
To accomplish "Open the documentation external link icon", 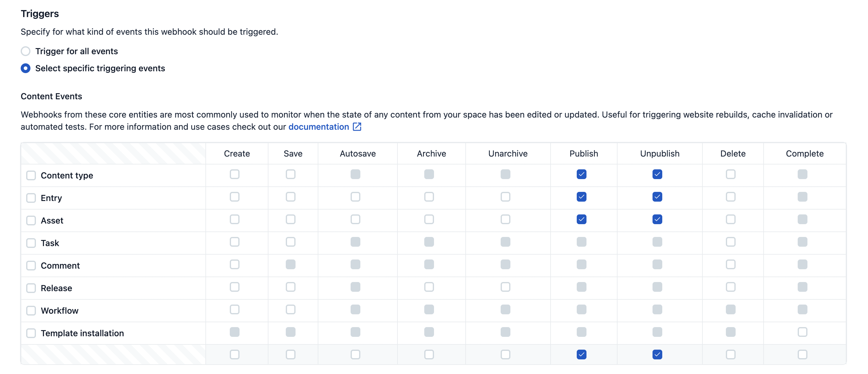I will coord(357,127).
